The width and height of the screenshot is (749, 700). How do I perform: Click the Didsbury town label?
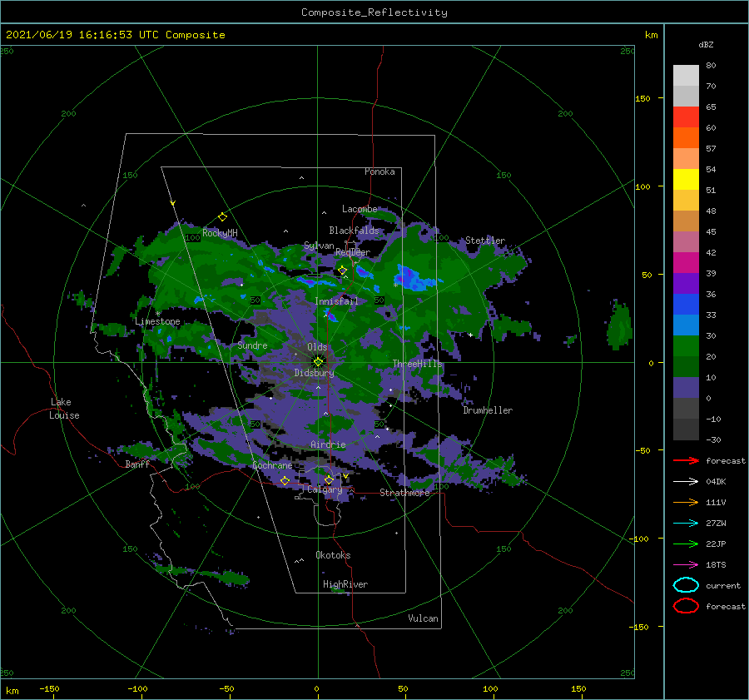click(314, 373)
